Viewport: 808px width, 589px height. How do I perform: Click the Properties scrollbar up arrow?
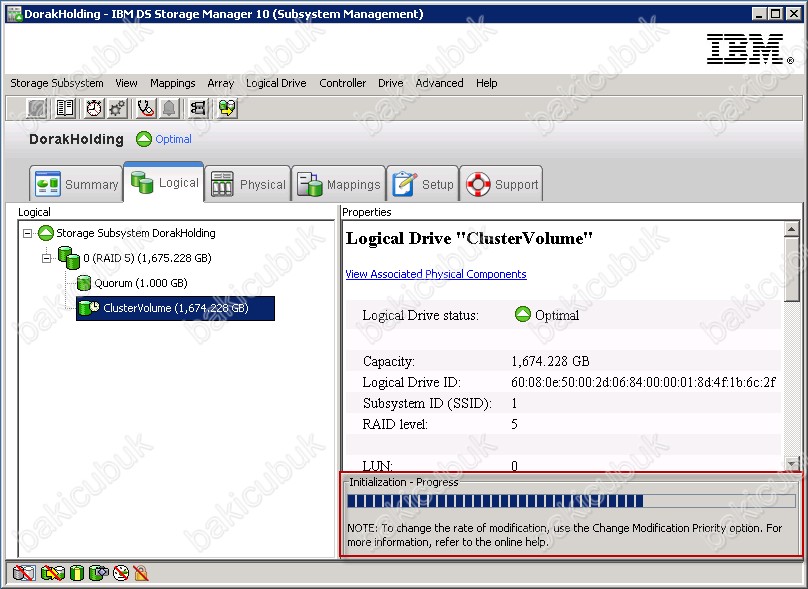[792, 228]
